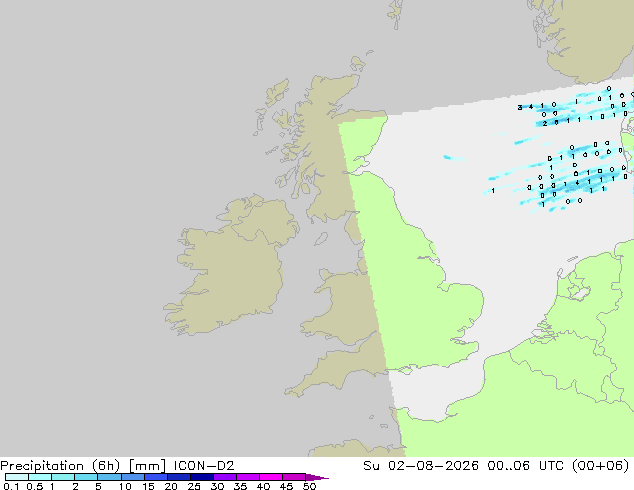Screen dimensions: 634x490
Task: Click the legend label "50"
Action: 310,486
